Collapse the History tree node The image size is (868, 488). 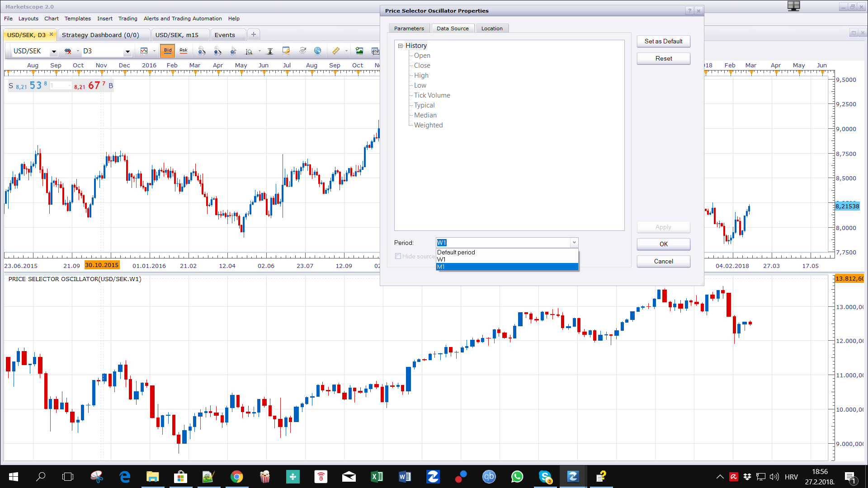pos(400,46)
